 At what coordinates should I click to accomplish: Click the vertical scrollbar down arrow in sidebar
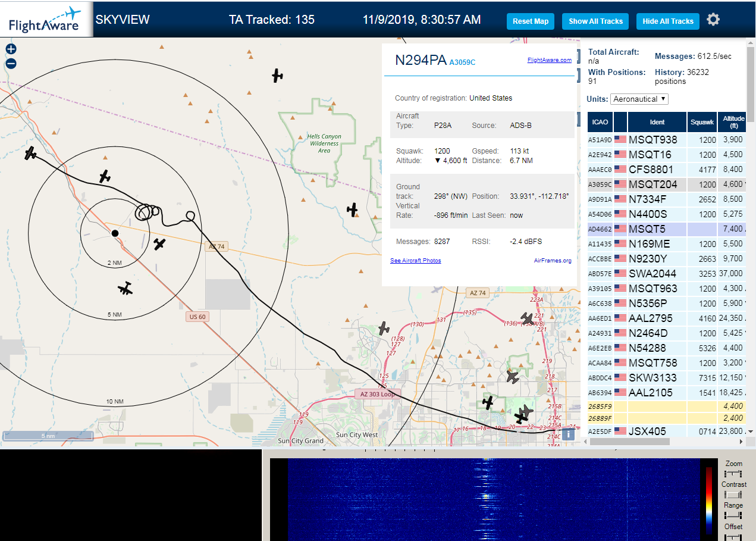(x=750, y=431)
